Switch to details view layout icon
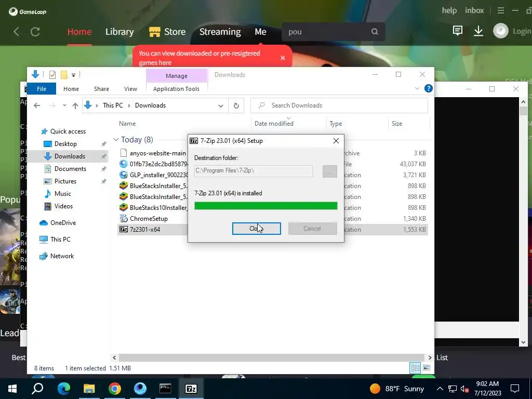The image size is (532, 399). 415,368
